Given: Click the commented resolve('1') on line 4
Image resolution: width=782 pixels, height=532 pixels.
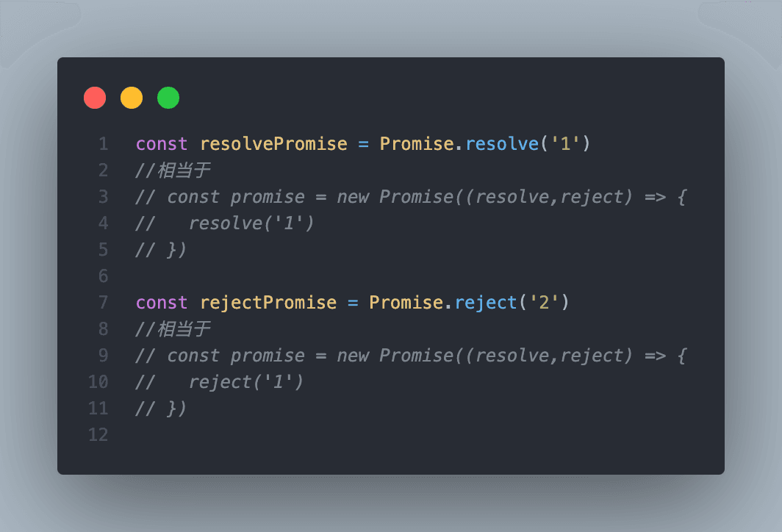Looking at the screenshot, I should coord(251,223).
